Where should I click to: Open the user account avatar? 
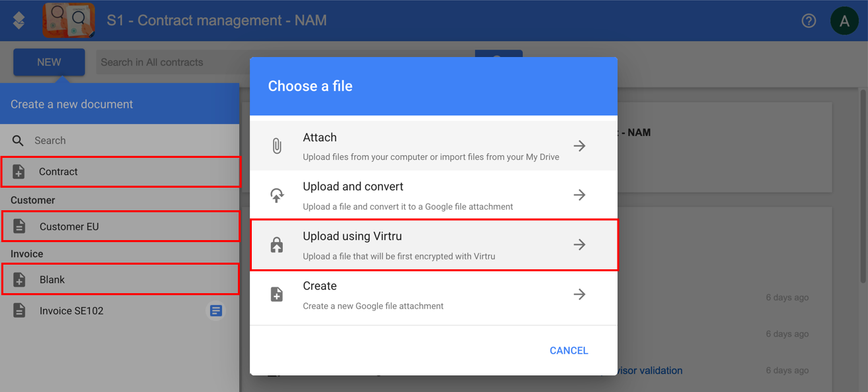tap(844, 21)
